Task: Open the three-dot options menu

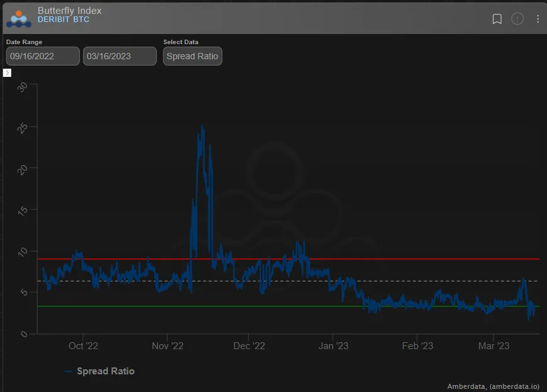Action: (538, 19)
